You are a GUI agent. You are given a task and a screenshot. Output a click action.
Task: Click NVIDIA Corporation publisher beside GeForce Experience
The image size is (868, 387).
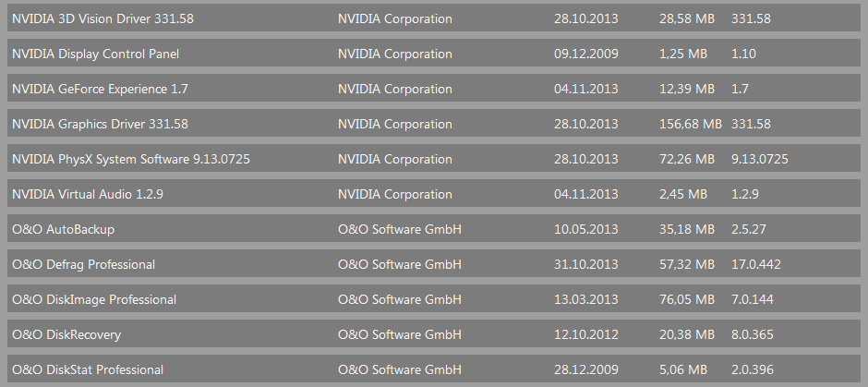pos(394,89)
